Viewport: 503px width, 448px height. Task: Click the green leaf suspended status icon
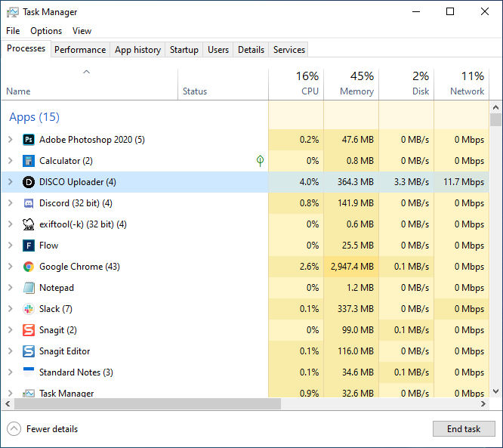pos(260,160)
